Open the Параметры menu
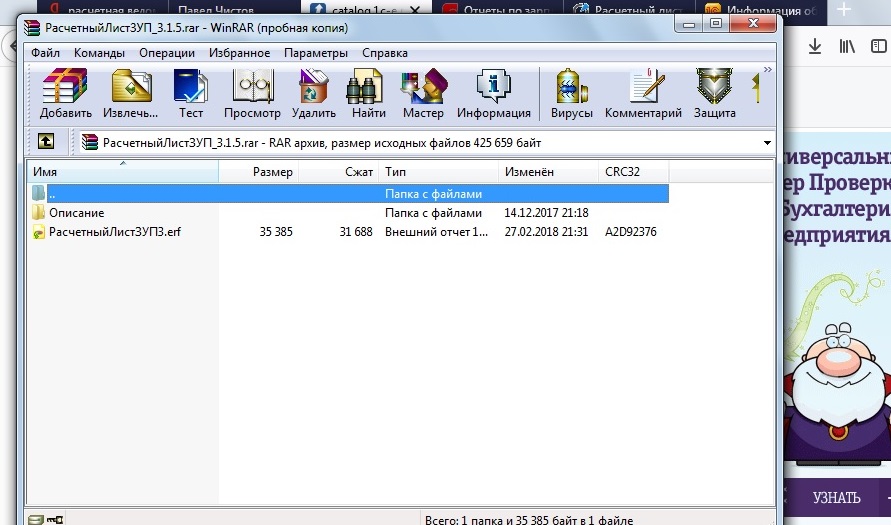This screenshot has height=525, width=891. 316,53
